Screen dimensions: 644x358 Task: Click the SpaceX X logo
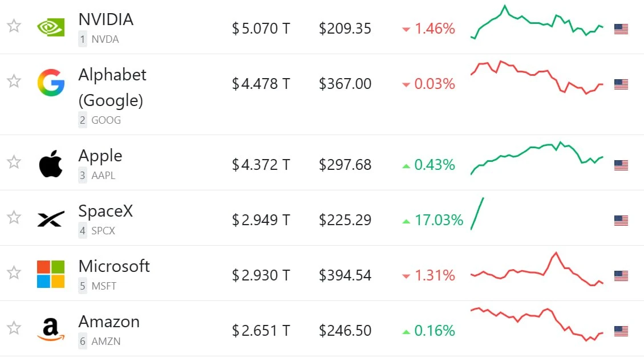(x=51, y=219)
